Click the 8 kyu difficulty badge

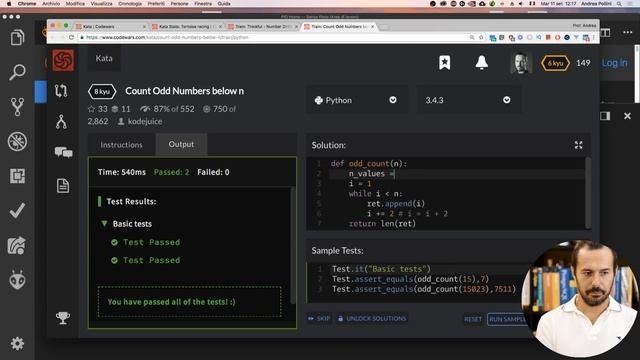click(102, 91)
